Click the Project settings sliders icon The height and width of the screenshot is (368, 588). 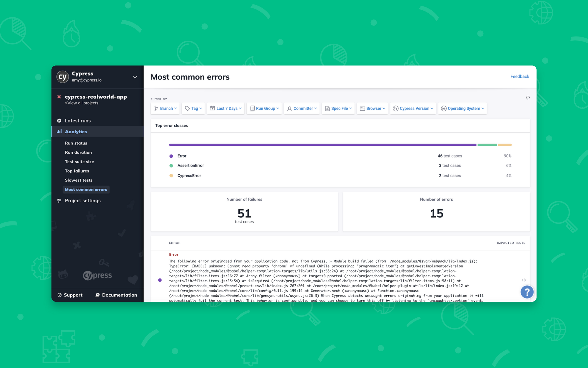click(59, 201)
